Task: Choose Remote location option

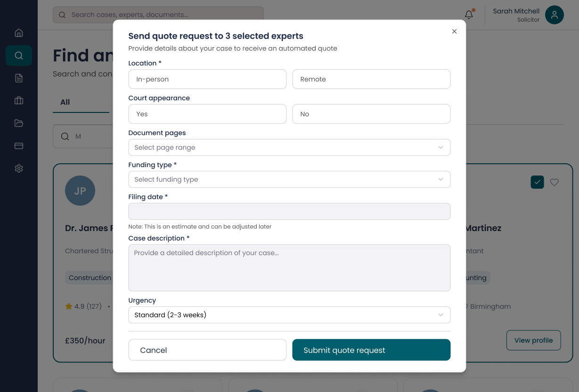Action: (371, 79)
